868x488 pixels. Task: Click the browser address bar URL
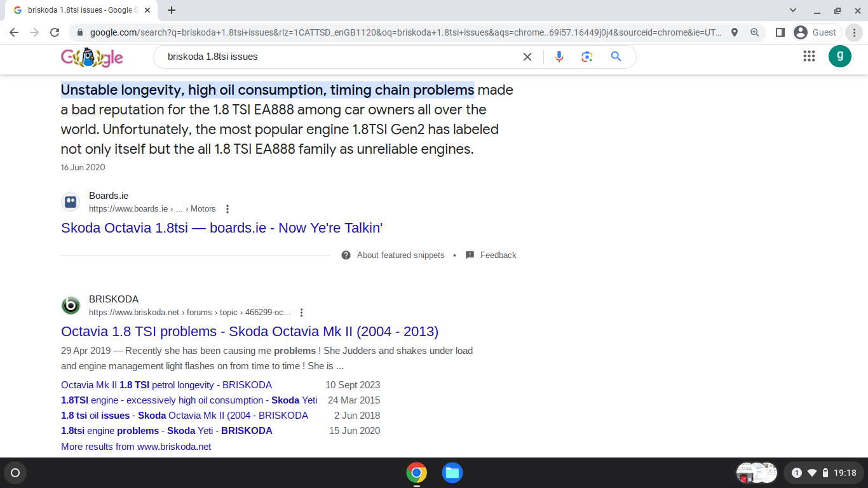point(405,32)
